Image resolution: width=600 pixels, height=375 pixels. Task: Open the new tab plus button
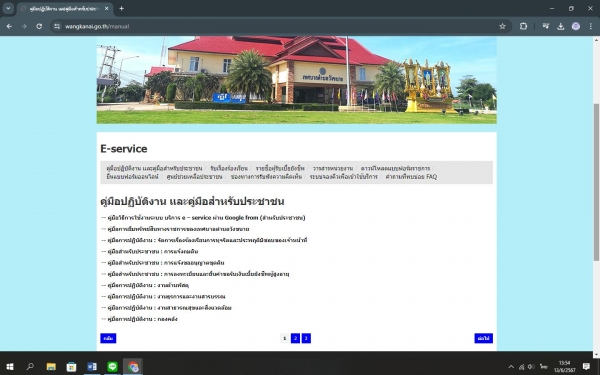(121, 8)
